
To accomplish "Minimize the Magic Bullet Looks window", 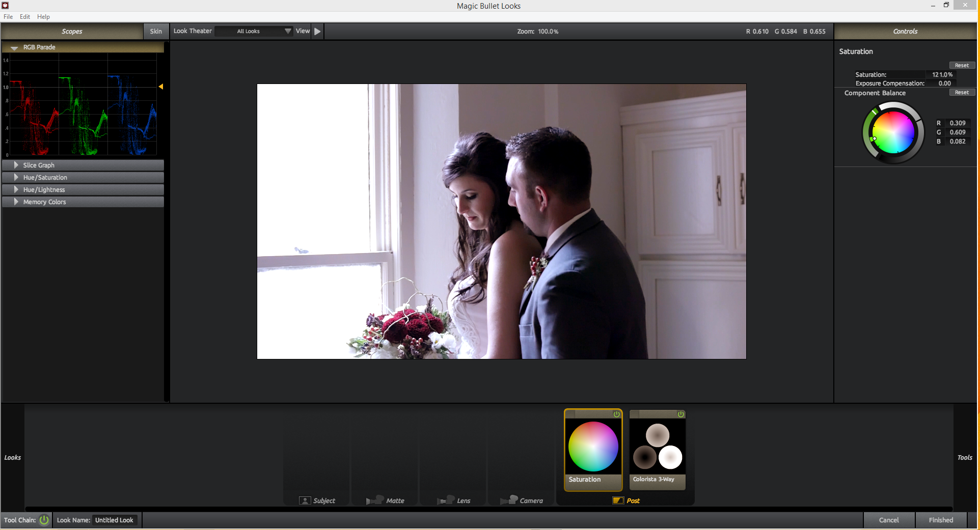I will (x=933, y=6).
